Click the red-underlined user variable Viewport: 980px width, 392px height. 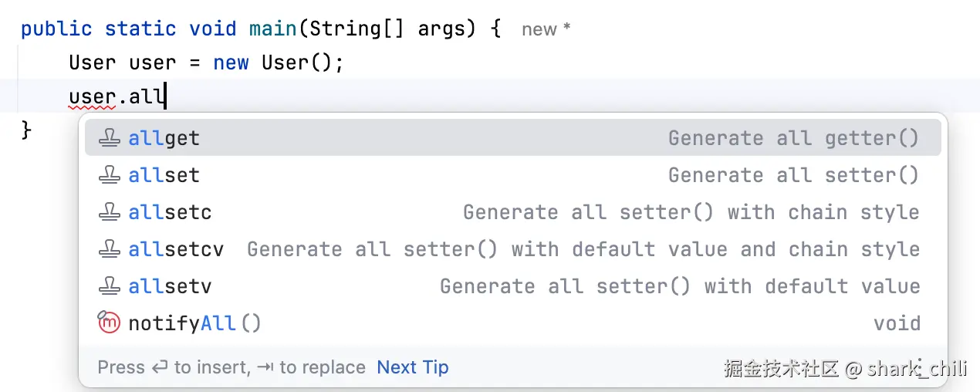point(92,98)
